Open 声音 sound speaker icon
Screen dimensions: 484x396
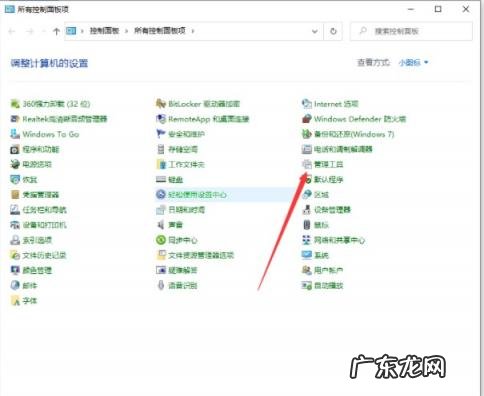point(161,225)
